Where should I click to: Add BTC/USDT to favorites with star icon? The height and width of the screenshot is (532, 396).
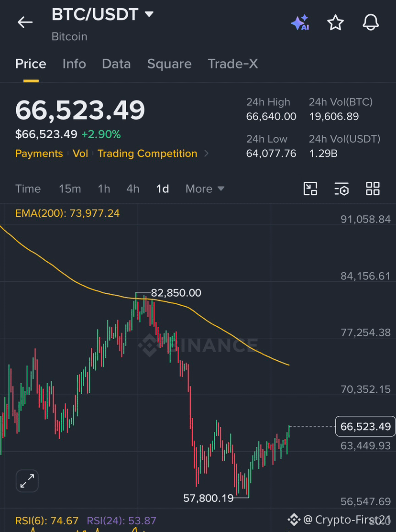click(335, 22)
